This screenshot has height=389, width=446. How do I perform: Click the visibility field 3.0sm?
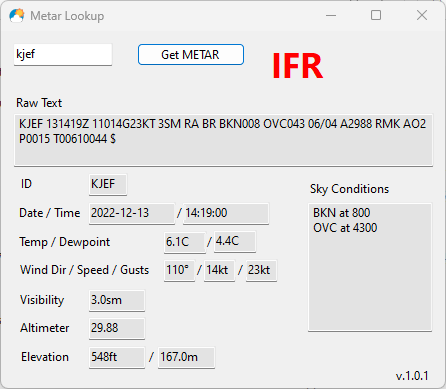click(x=117, y=300)
